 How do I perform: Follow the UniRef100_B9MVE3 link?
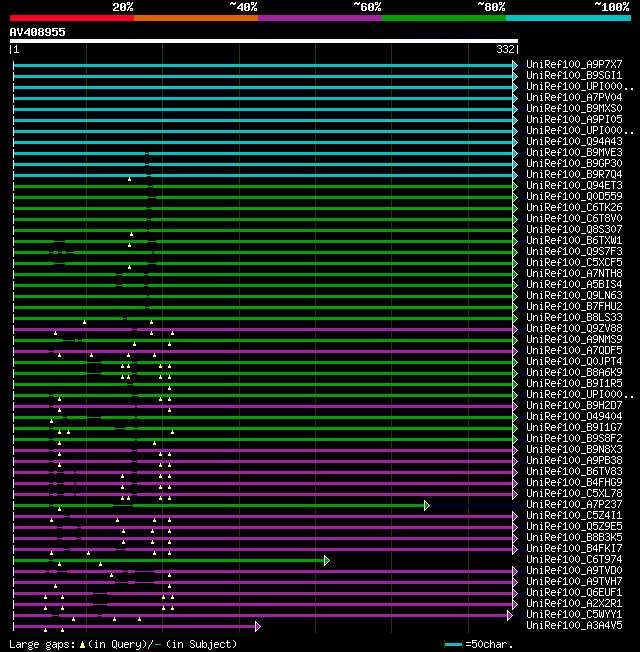click(x=574, y=152)
